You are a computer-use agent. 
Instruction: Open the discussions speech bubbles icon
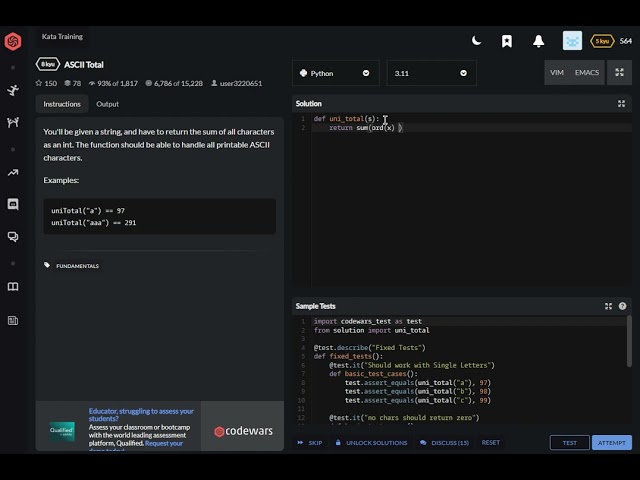(x=13, y=237)
